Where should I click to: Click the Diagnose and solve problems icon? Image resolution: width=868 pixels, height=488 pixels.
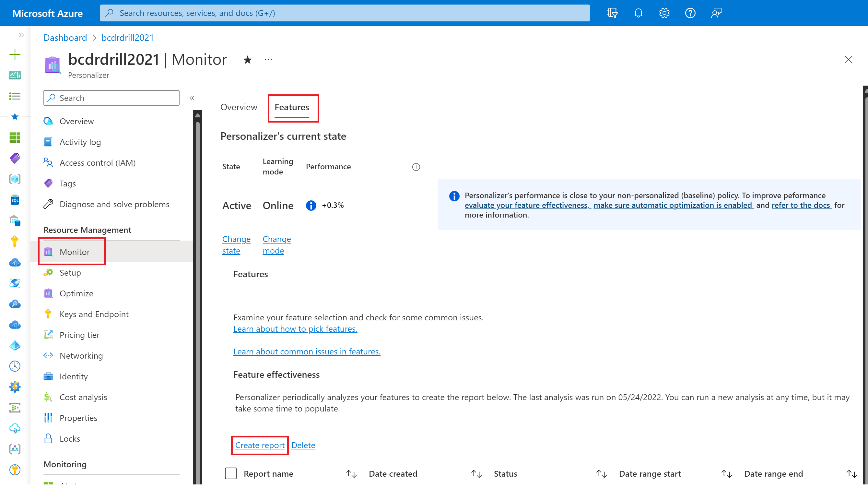49,204
